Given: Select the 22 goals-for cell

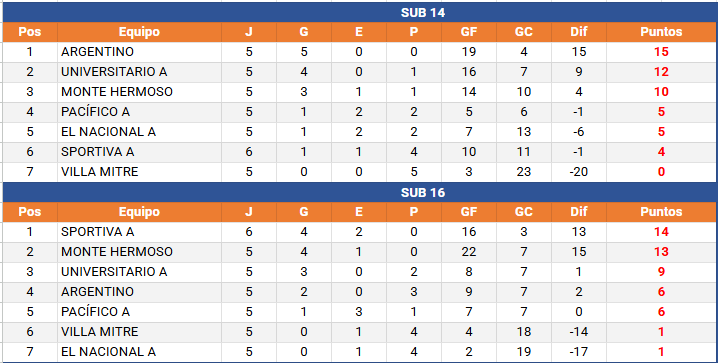Looking at the screenshot, I should pos(469,252).
